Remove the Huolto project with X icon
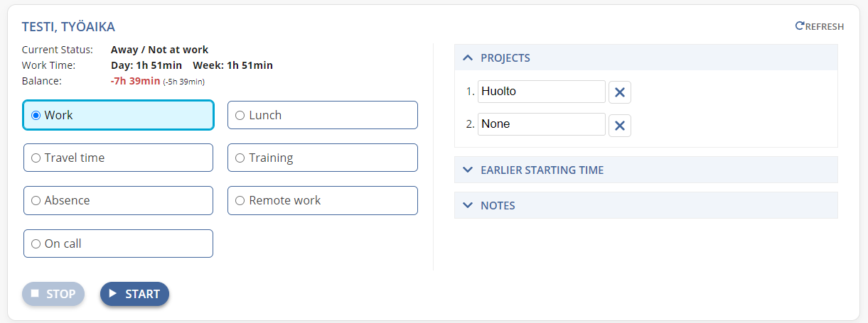Viewport: 868px width, 323px height. click(x=620, y=92)
